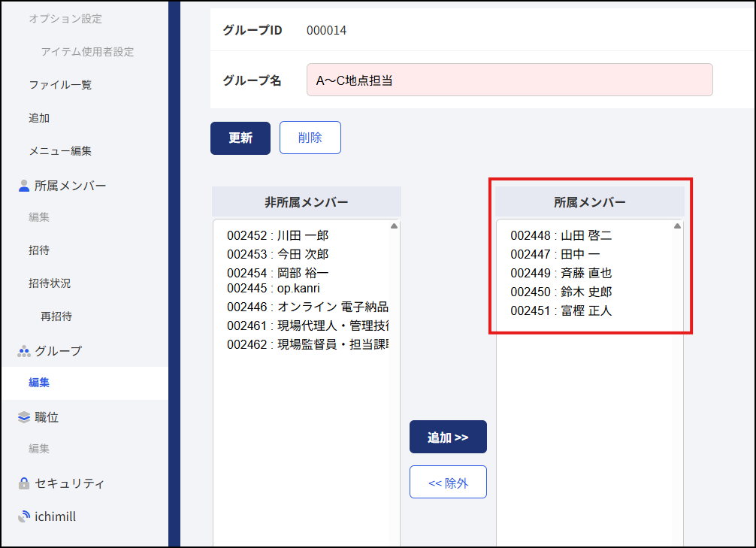The image size is (756, 548).
Task: Select 002447 : 田中 一 in member list
Action: [555, 254]
